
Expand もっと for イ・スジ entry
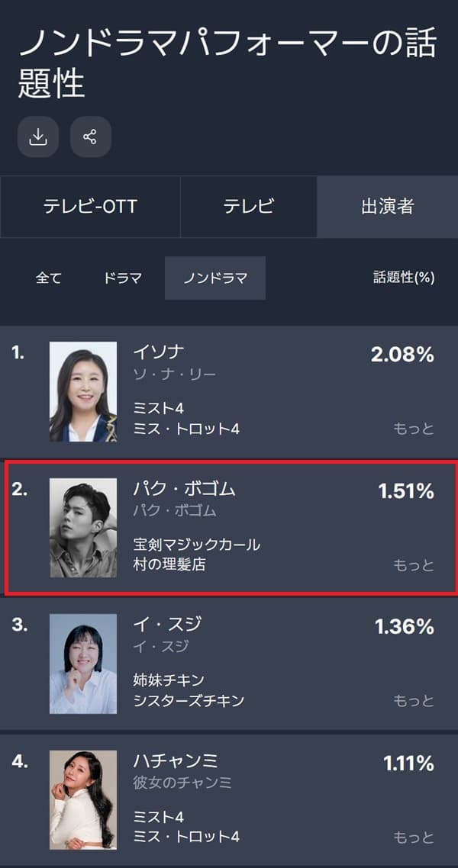point(414,701)
